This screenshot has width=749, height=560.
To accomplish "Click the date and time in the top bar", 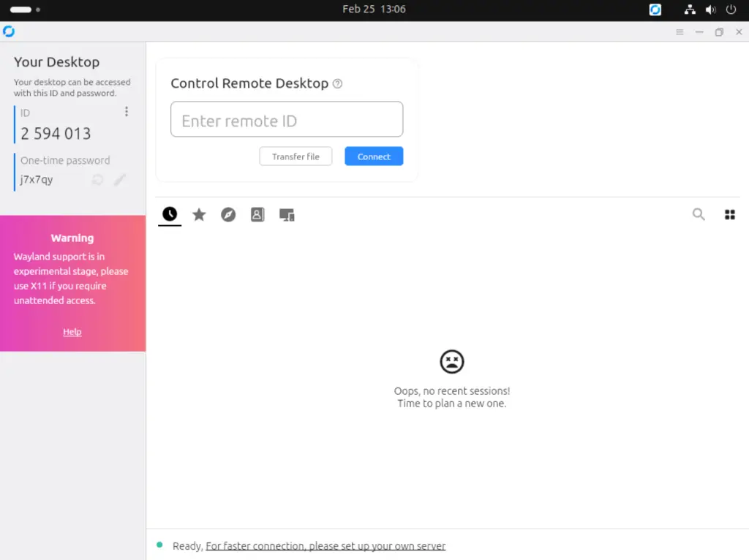I will pyautogui.click(x=374, y=10).
